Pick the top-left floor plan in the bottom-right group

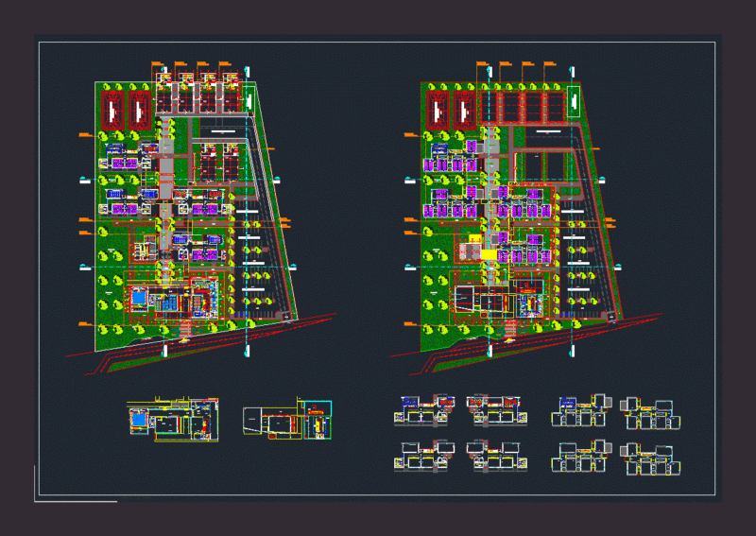pos(424,410)
